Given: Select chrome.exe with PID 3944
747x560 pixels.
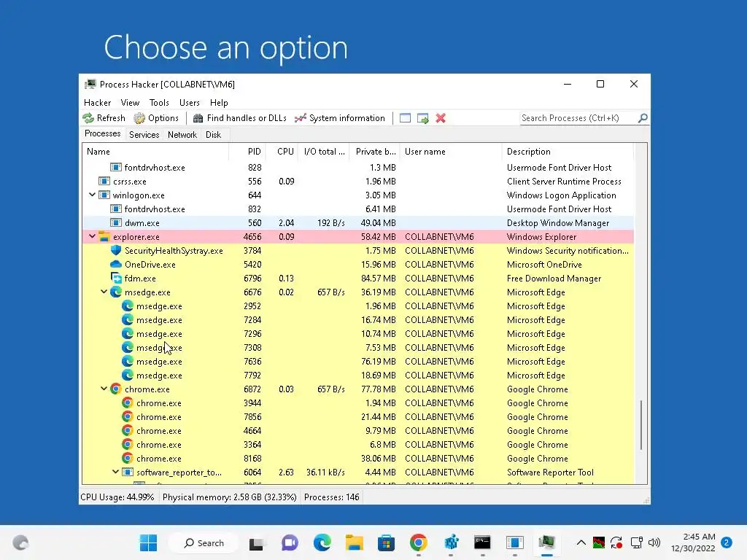Looking at the screenshot, I should [x=358, y=402].
